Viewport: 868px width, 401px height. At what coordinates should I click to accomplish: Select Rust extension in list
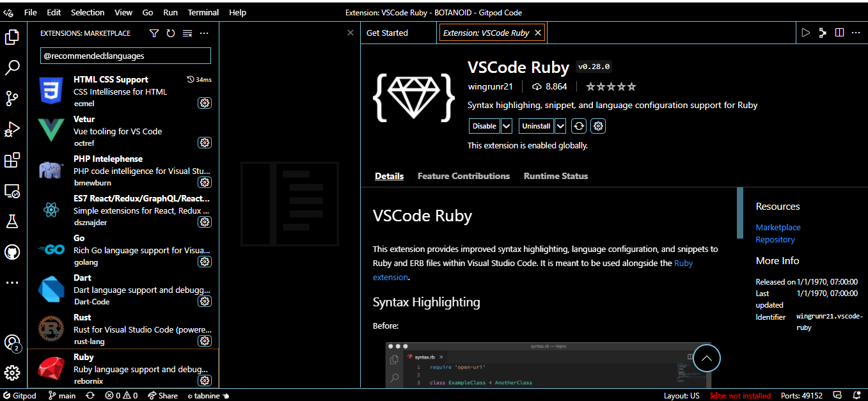pyautogui.click(x=123, y=329)
